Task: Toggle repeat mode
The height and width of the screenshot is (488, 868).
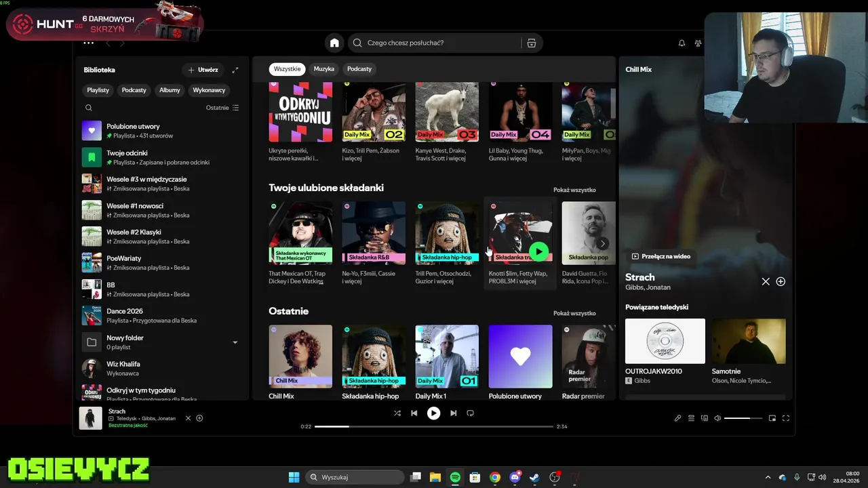Action: click(470, 413)
